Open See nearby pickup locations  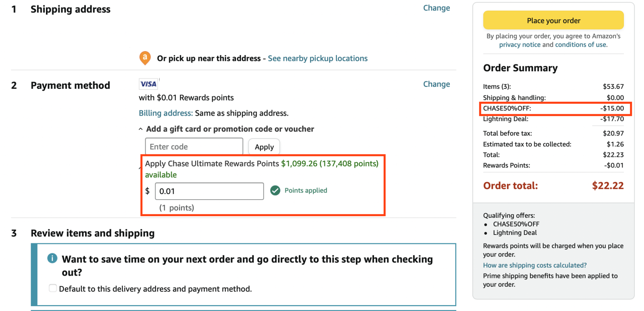point(317,58)
